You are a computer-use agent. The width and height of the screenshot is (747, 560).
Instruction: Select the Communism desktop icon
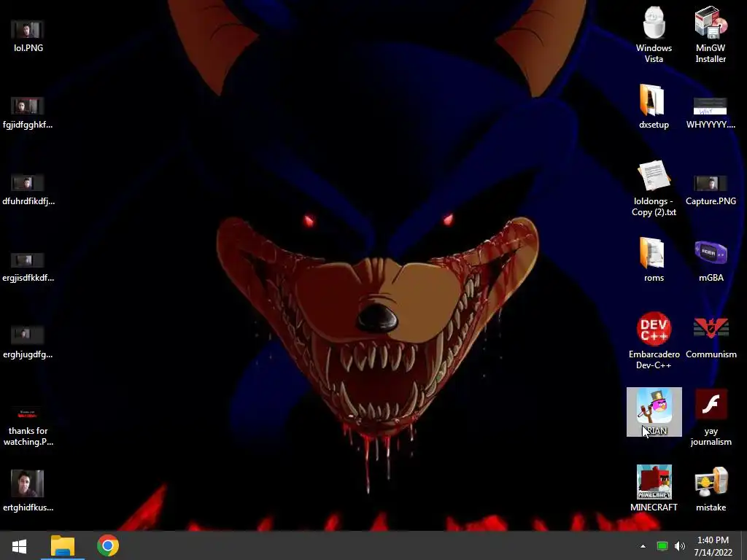(711, 337)
